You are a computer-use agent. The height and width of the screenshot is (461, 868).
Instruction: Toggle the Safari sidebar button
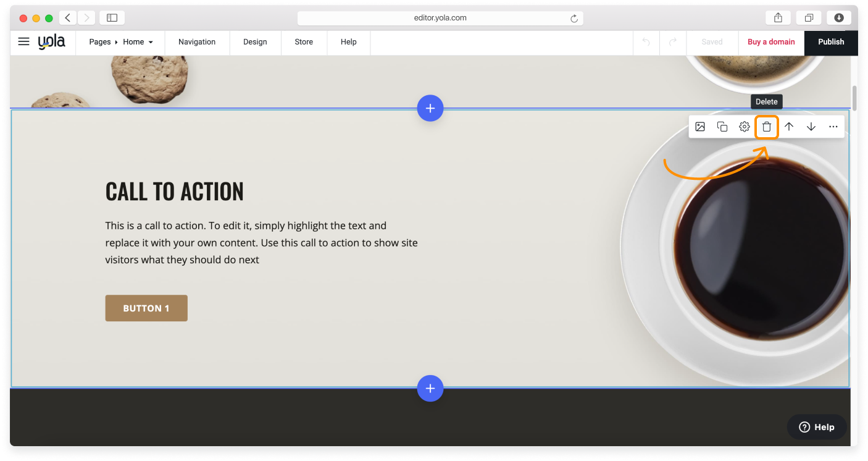point(112,18)
